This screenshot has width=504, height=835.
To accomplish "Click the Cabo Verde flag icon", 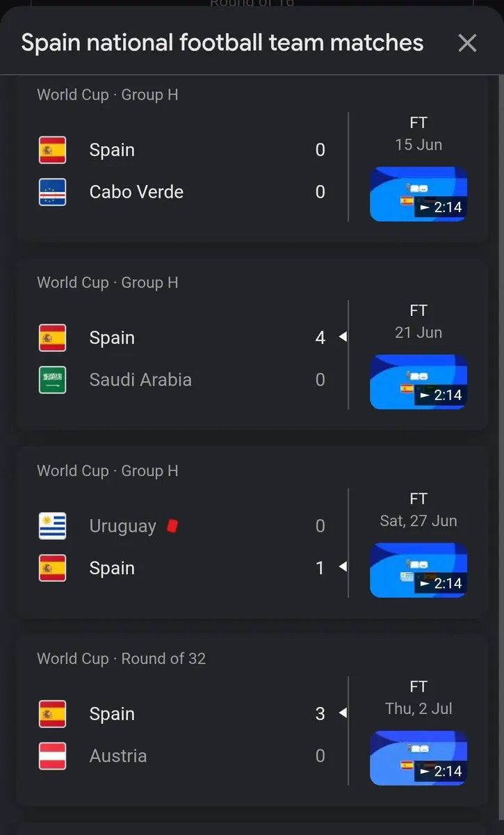I will [52, 192].
